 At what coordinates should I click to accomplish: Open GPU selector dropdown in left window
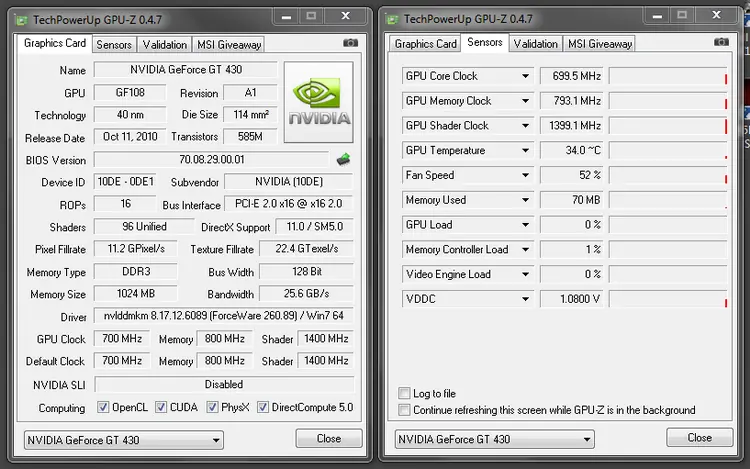(124, 440)
